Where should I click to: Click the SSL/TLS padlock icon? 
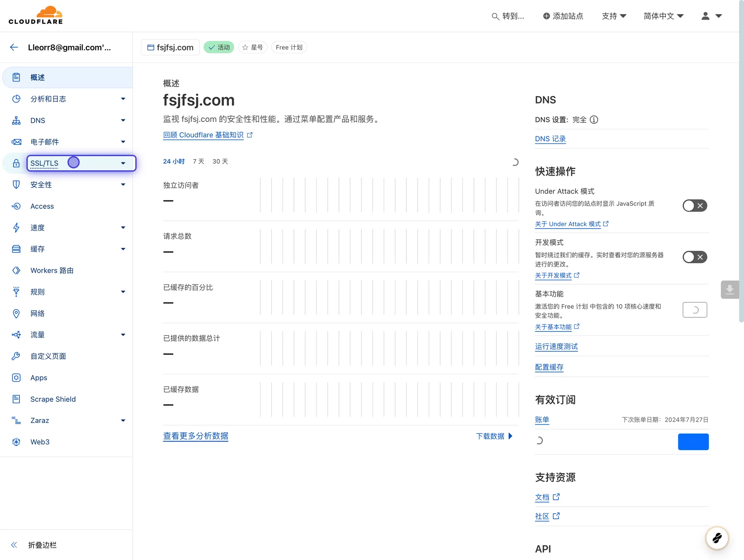pos(16,163)
